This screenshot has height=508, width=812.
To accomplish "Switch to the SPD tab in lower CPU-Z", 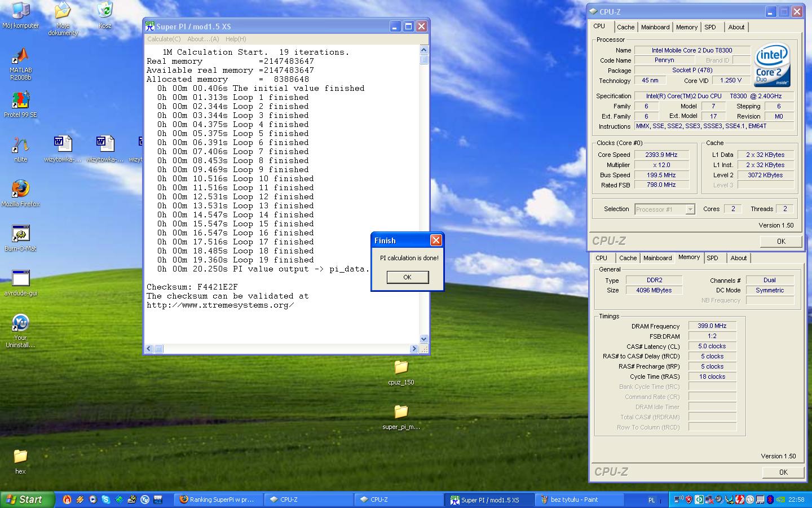I will tap(712, 258).
